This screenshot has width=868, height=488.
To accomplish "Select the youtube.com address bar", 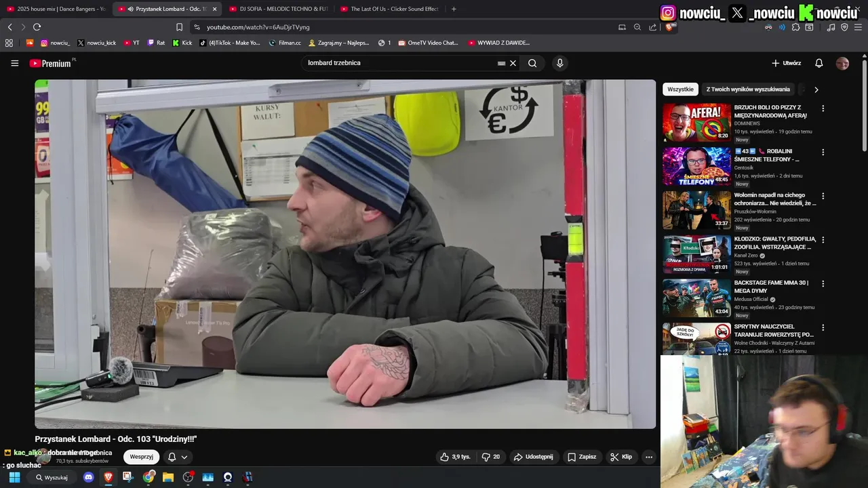I will pyautogui.click(x=400, y=27).
